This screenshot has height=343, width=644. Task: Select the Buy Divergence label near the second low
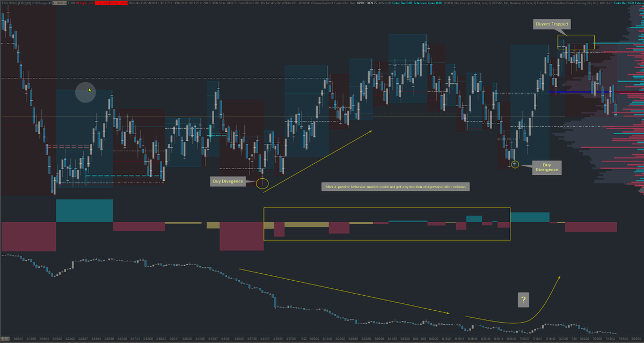(547, 167)
